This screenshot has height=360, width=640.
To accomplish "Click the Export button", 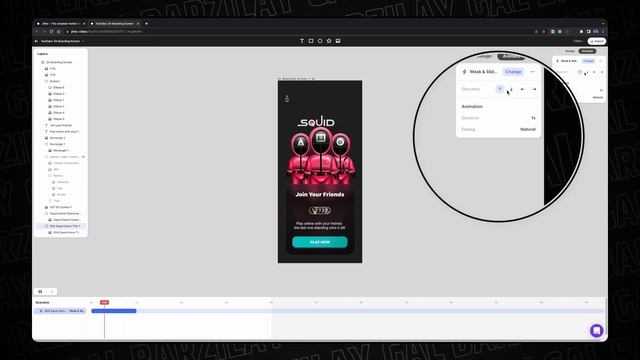I will click(x=597, y=41).
